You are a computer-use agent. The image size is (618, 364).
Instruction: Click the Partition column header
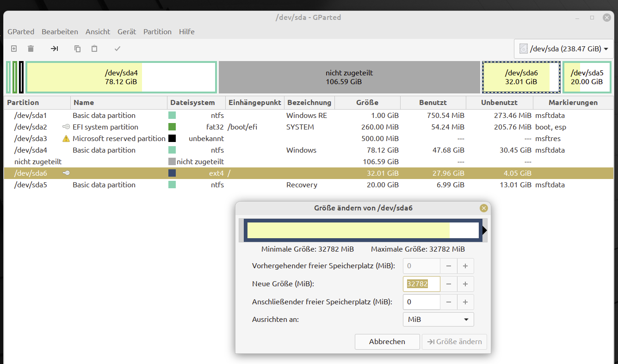point(37,103)
